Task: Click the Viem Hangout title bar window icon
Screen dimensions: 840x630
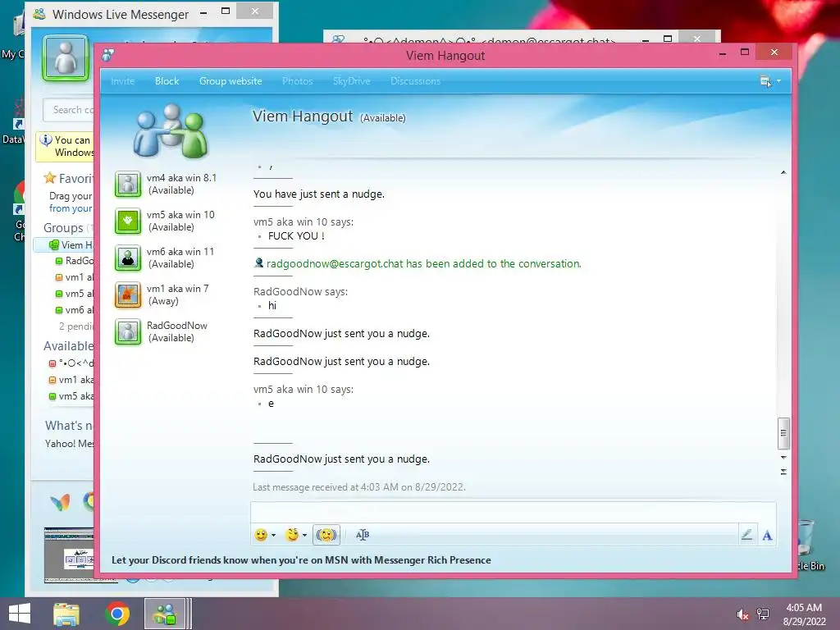Action: tap(108, 55)
